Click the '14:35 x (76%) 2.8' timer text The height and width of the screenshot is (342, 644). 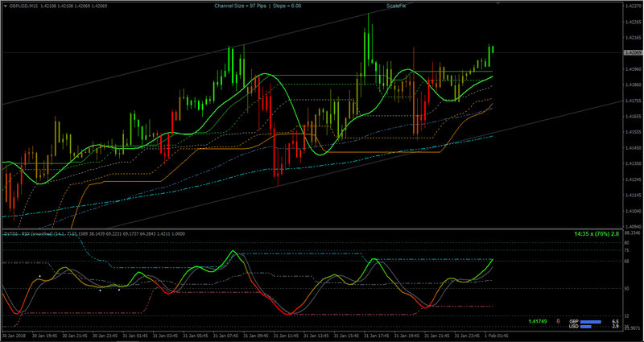click(596, 234)
